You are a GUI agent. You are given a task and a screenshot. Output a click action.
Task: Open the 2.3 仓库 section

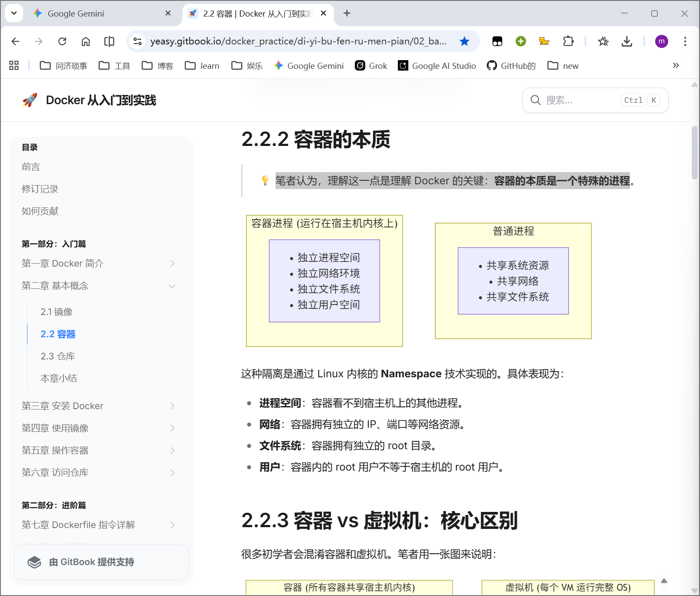click(57, 356)
